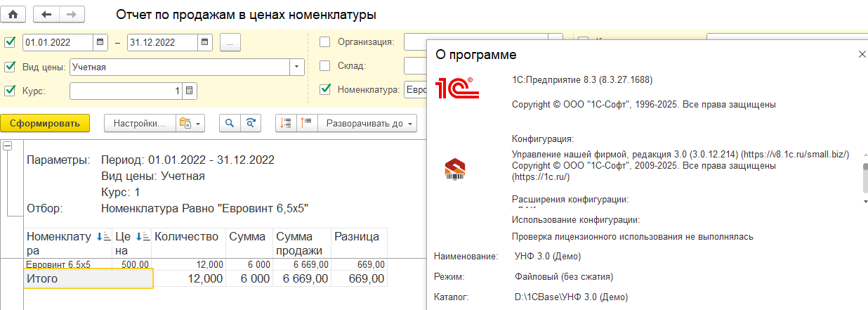868x310 pixels.
Task: Click the 1C logo in About dialog
Action: coord(456,87)
